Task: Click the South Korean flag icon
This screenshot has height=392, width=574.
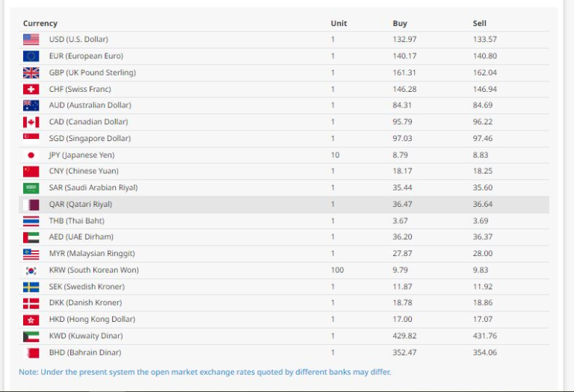Action: click(x=31, y=270)
